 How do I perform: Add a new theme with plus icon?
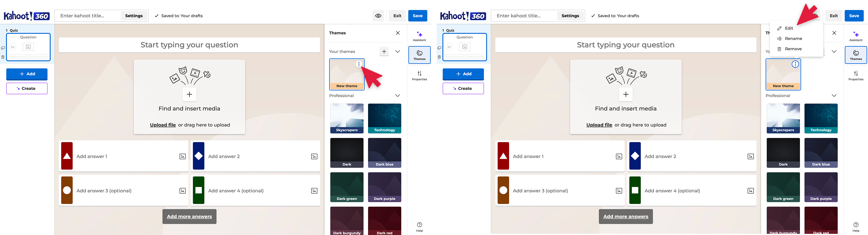click(x=384, y=52)
